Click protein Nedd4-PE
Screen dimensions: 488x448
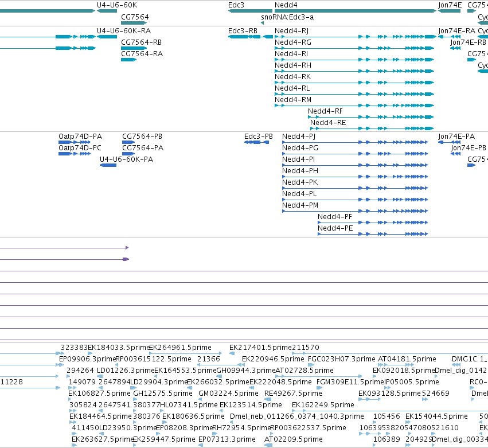pyautogui.click(x=373, y=234)
